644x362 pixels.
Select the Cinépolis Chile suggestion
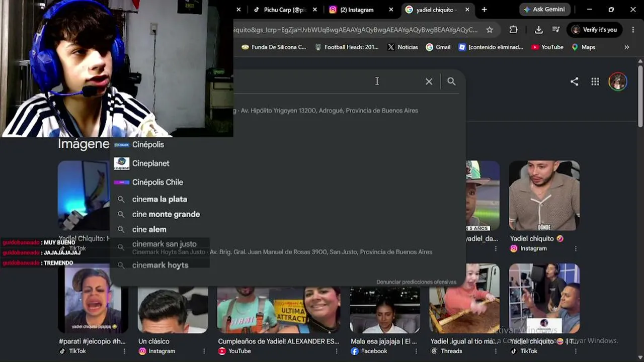point(287,182)
